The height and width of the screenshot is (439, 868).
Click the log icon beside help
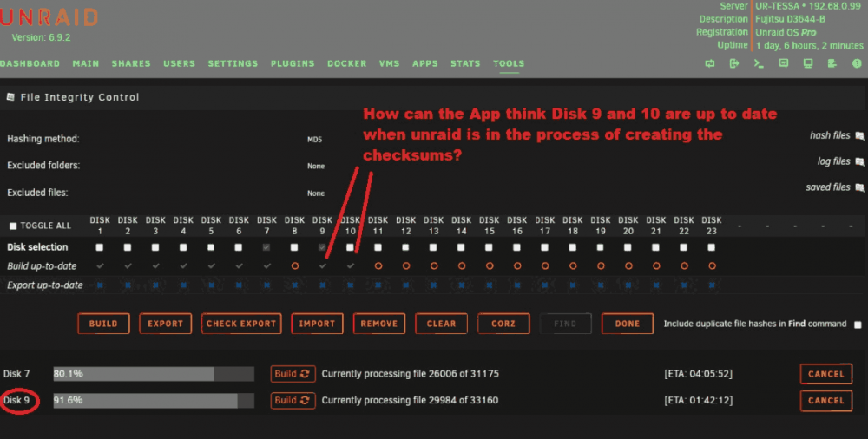pos(832,63)
